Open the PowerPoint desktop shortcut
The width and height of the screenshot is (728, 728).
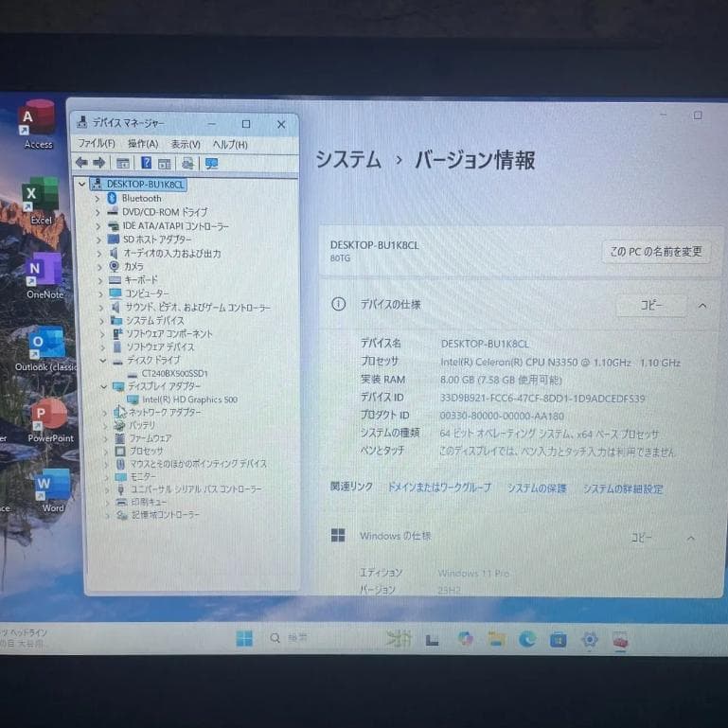(49, 420)
